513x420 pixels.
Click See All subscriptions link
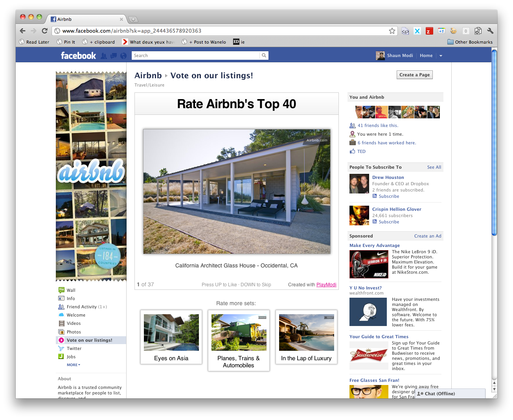[x=434, y=167]
